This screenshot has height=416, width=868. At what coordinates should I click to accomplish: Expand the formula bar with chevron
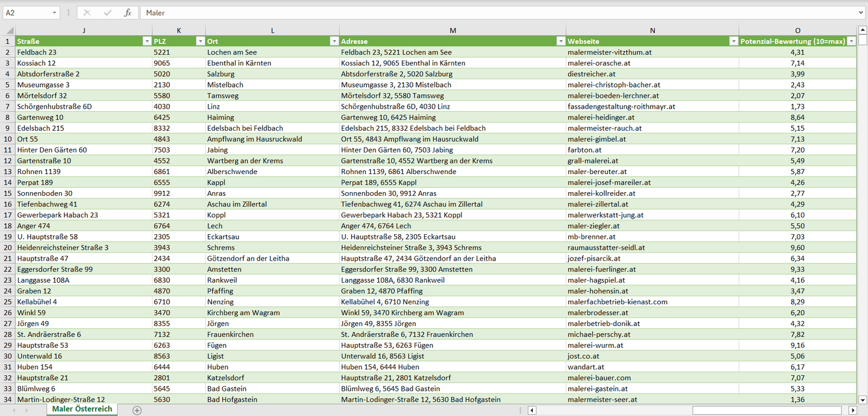coord(861,13)
